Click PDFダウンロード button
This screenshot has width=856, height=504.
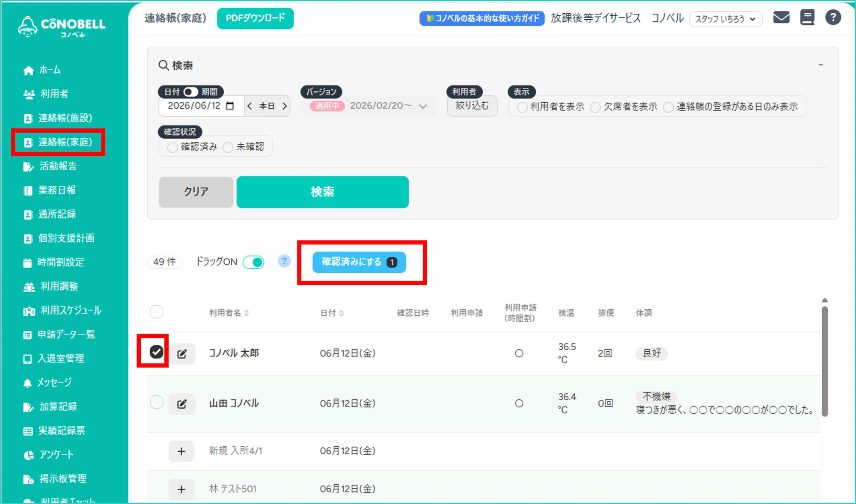point(255,18)
